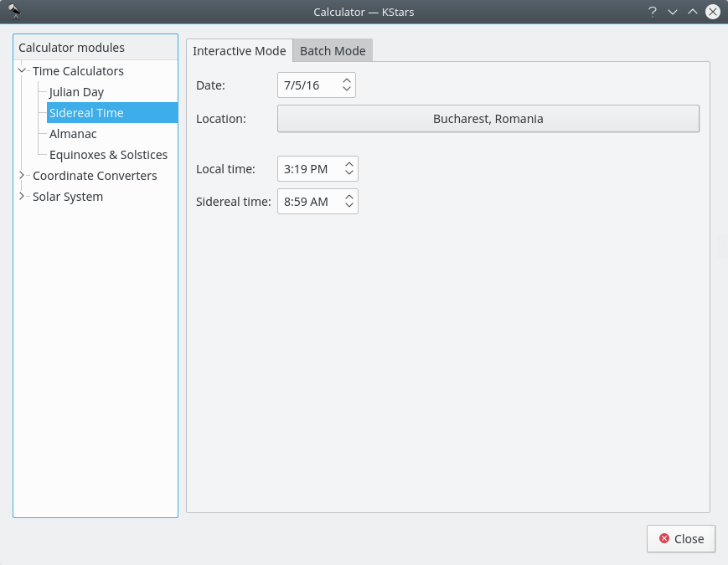The image size is (728, 565).
Task: Select Julian Day in the module tree
Action: pos(76,92)
